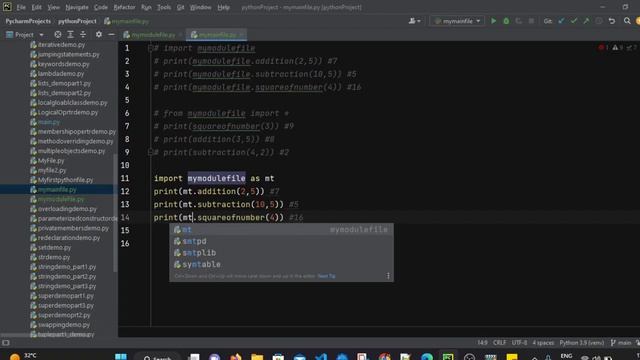Screen dimensions: 640x360
Task: Open overloadingdemo.py in Project tree
Action: coord(67,209)
